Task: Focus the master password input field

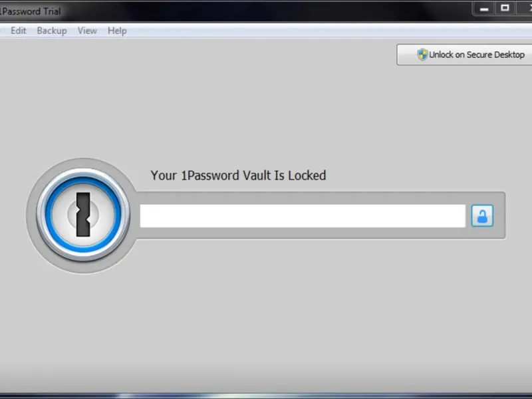Action: click(x=303, y=215)
